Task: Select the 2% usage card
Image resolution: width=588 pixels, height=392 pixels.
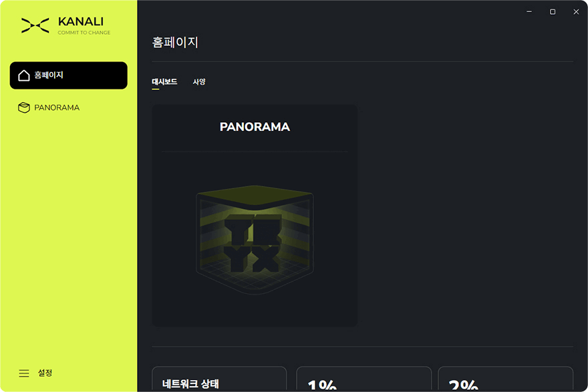Action: 506,379
